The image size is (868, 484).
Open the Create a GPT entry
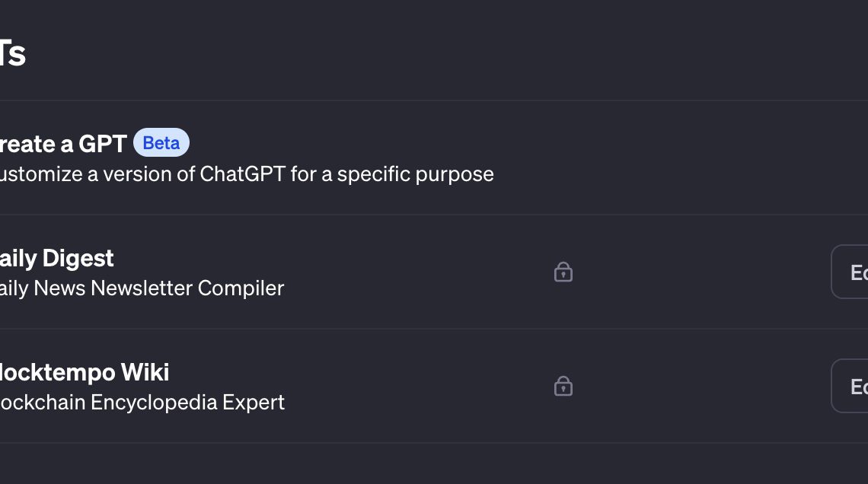pos(62,144)
